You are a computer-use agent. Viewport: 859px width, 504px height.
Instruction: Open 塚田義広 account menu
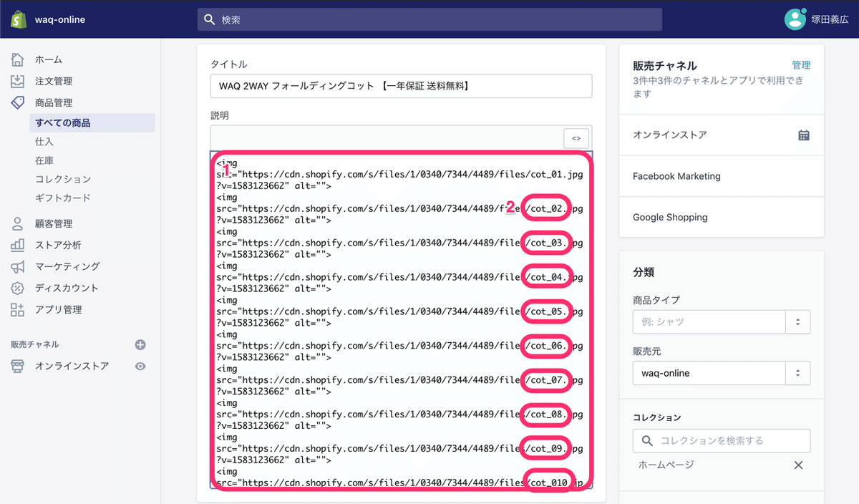[x=830, y=20]
